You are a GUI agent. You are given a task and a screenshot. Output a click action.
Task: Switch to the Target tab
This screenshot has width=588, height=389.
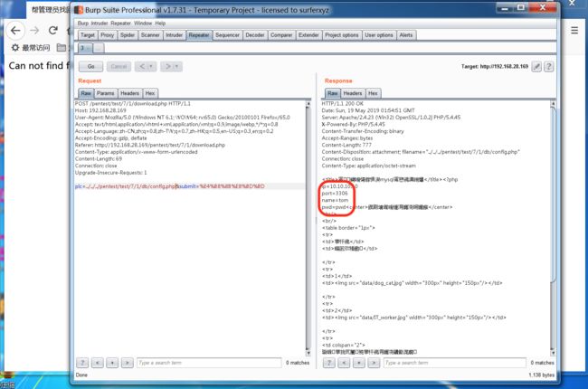coord(88,35)
